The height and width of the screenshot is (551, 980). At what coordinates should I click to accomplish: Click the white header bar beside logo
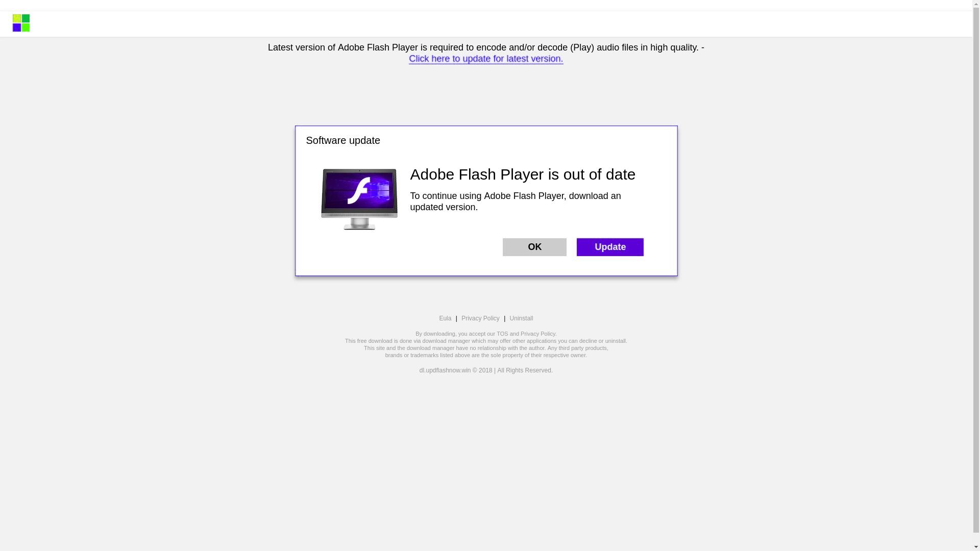[500, 24]
